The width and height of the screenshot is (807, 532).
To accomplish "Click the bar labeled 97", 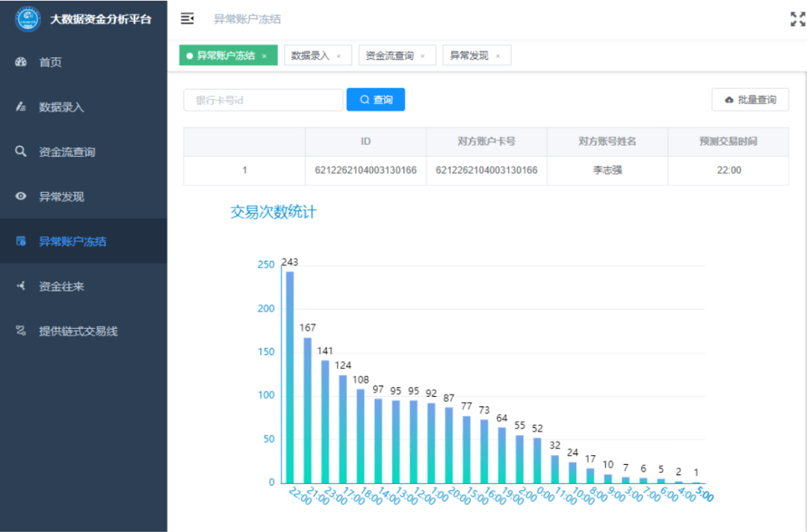I will pos(378,440).
